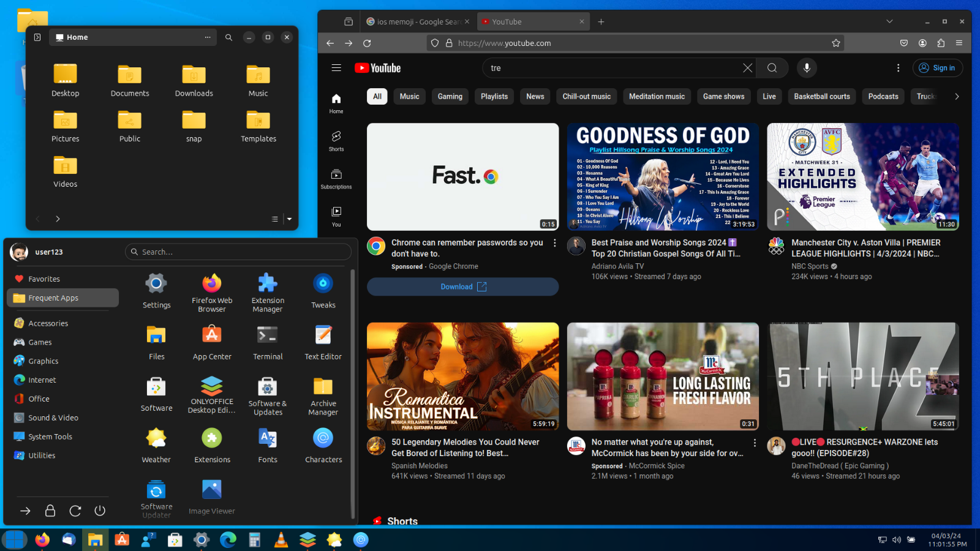Open YouTube settings three-dot menu

pos(898,68)
